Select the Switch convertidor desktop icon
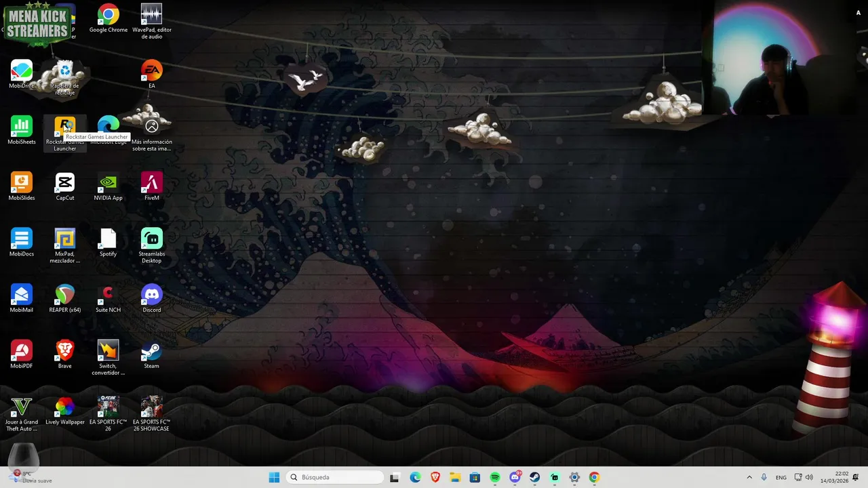This screenshot has height=488, width=868. pos(108,357)
